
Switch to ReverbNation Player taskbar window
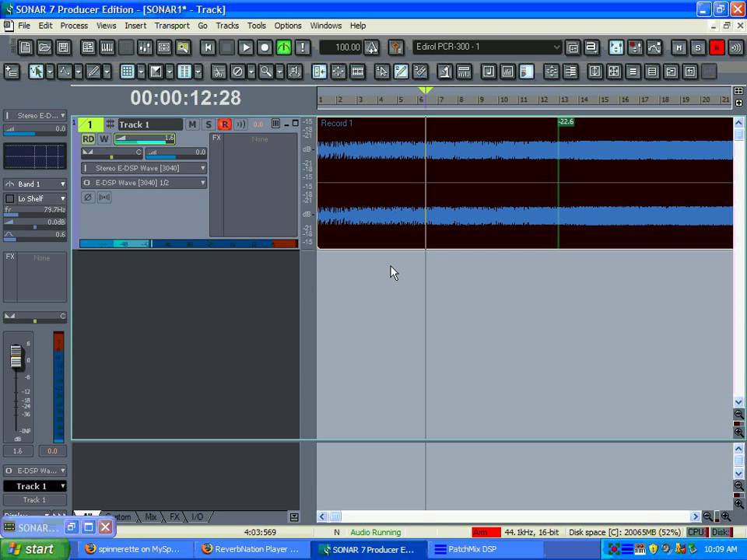coord(251,549)
